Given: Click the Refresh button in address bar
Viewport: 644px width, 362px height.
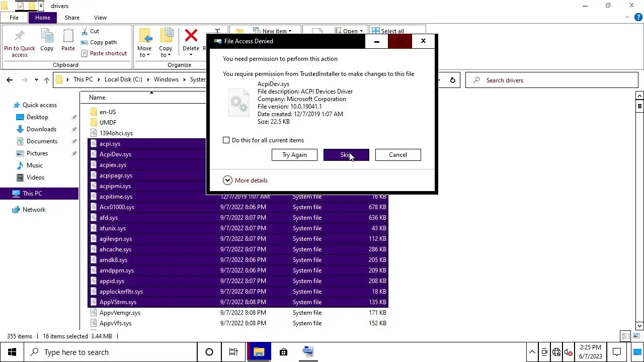Looking at the screenshot, I should pyautogui.click(x=452, y=80).
